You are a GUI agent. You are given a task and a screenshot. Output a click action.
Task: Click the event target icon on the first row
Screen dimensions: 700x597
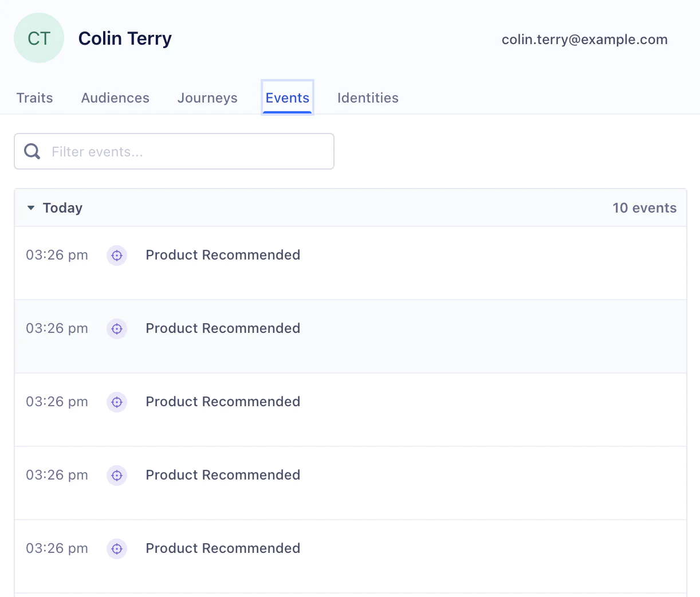pyautogui.click(x=117, y=256)
